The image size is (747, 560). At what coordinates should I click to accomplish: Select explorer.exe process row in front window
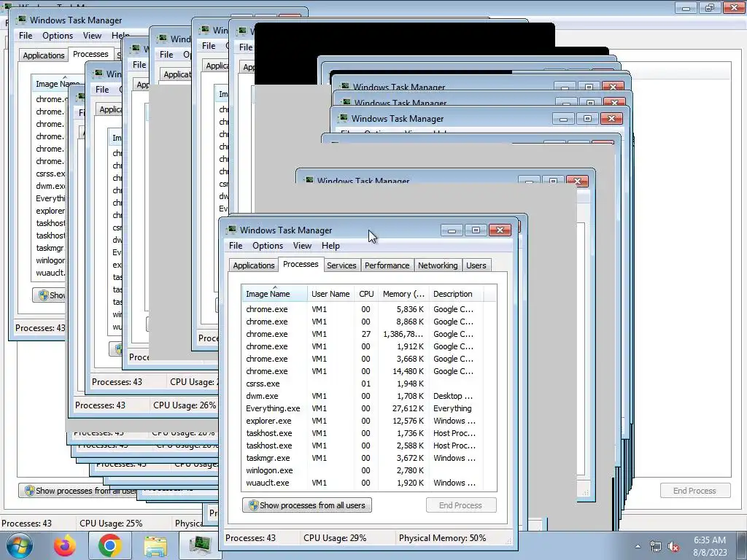[x=369, y=421]
